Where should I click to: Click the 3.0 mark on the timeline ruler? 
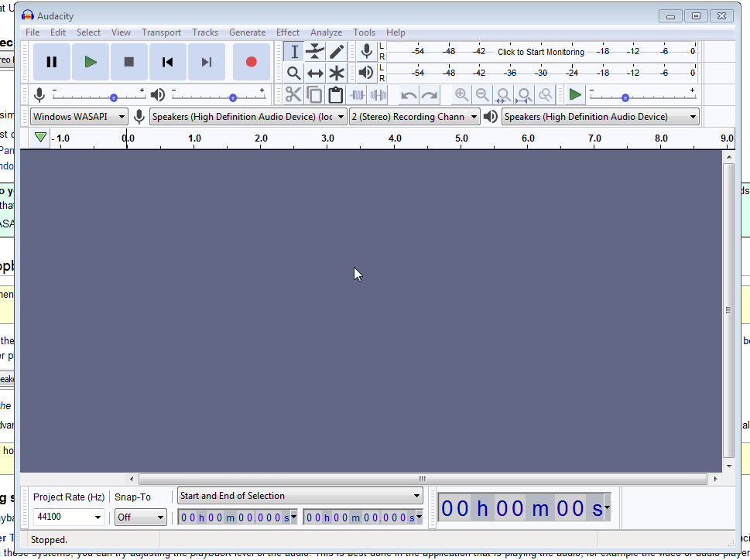point(327,138)
